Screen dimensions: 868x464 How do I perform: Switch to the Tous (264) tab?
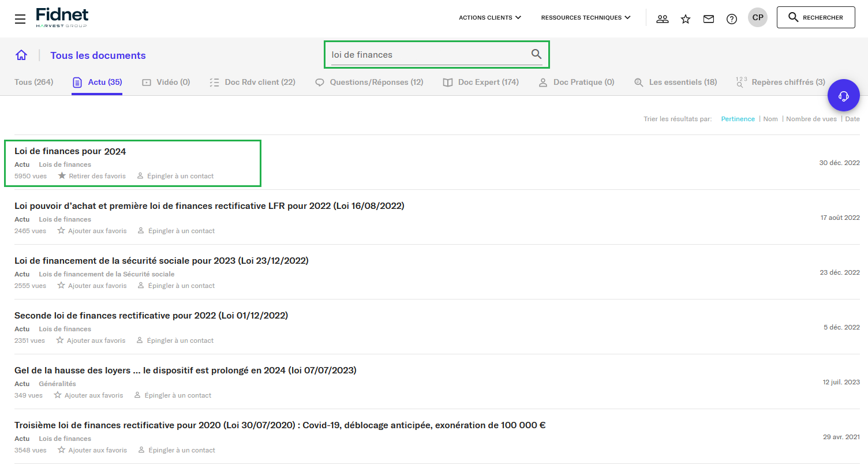pos(33,83)
